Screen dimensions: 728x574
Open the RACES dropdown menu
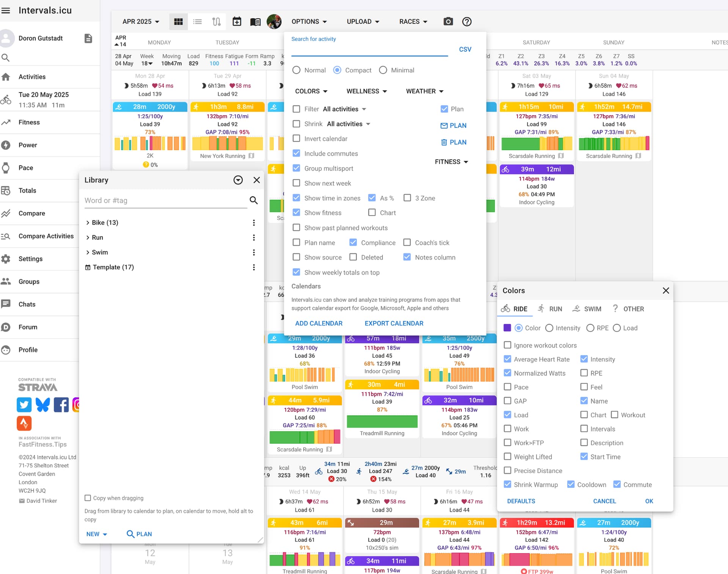coord(413,22)
